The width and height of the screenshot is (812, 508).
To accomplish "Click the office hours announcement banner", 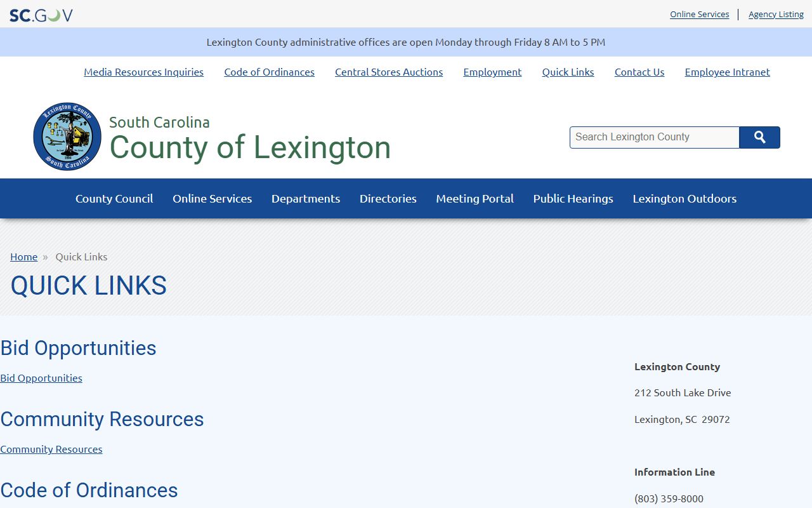I will (406, 42).
